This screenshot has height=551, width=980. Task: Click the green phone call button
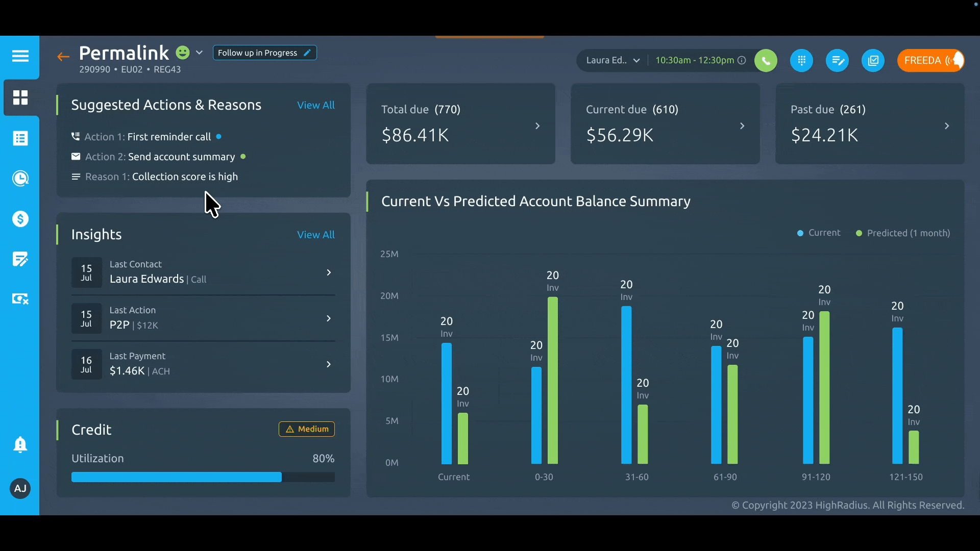[x=766, y=61]
